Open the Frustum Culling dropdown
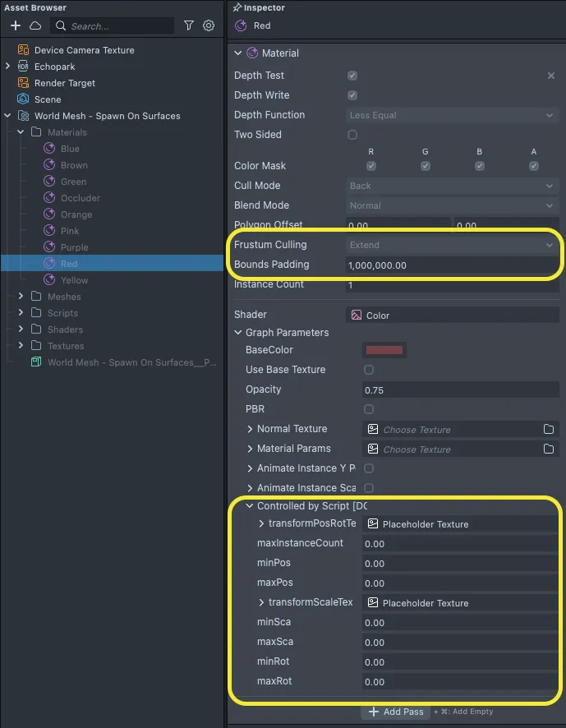Image resolution: width=566 pixels, height=728 pixels. (x=452, y=245)
